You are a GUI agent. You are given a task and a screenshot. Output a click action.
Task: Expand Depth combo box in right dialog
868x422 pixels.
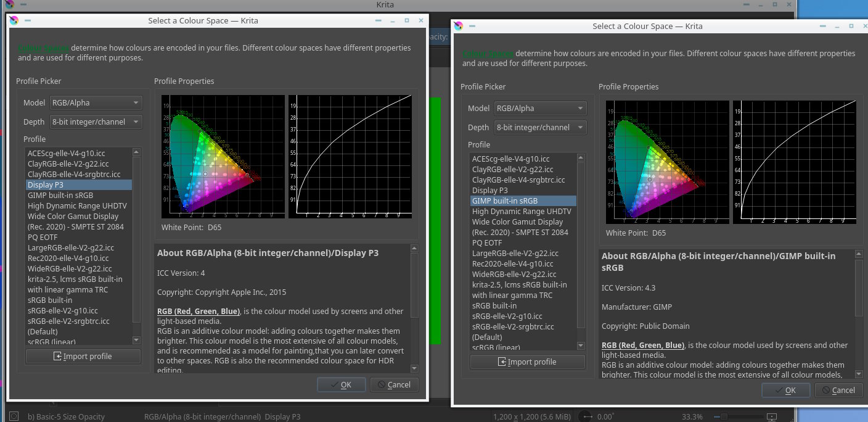pyautogui.click(x=541, y=127)
